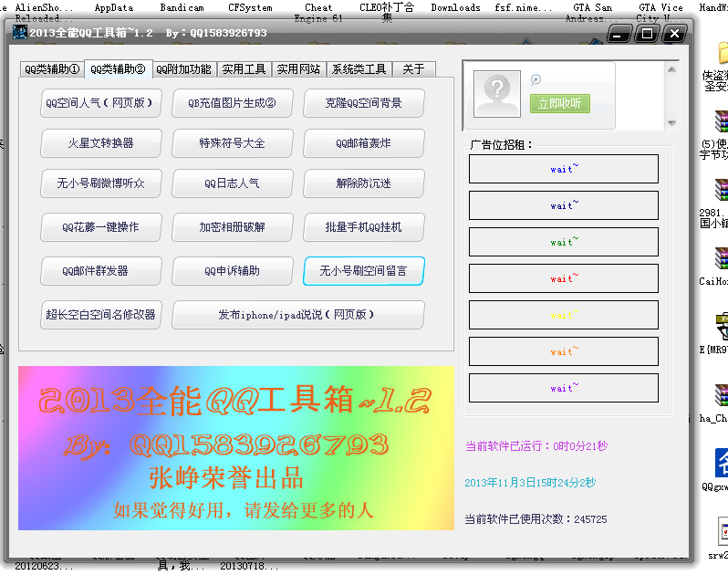Click the small microblog icon beside avatar

click(x=536, y=79)
